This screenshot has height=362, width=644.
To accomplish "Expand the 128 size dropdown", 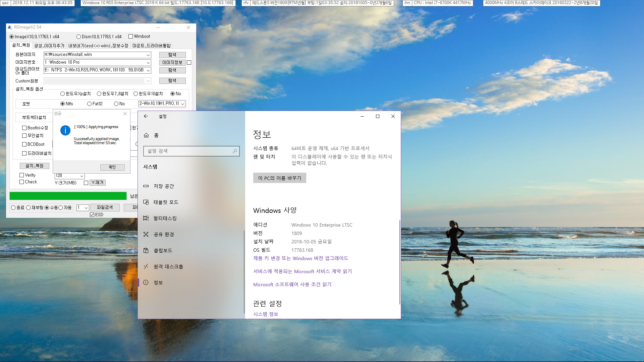I will (x=82, y=176).
